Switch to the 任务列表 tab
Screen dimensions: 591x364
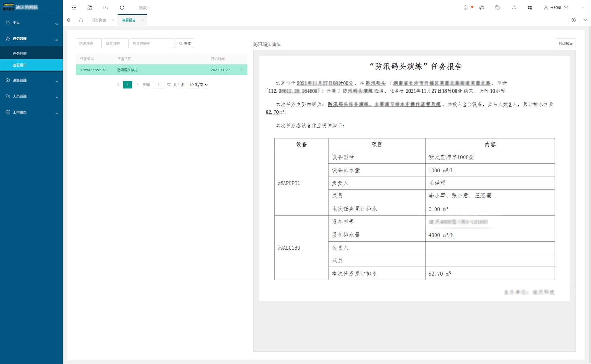99,20
